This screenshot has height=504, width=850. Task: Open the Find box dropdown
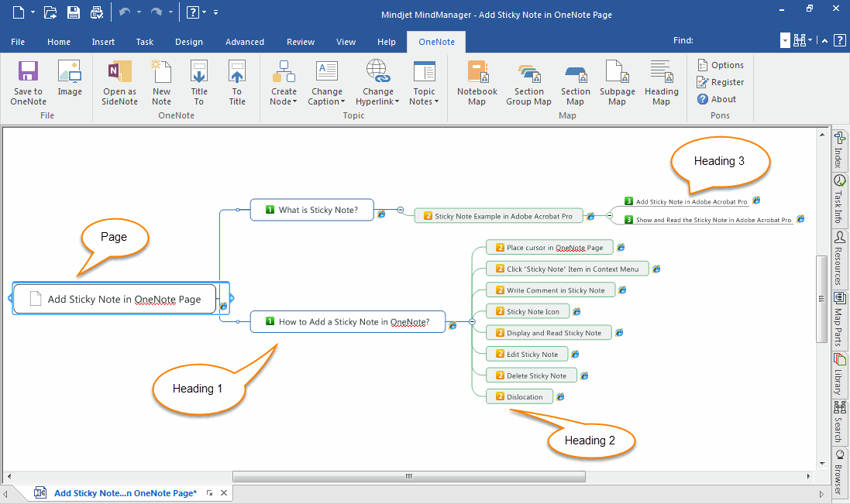(x=785, y=40)
